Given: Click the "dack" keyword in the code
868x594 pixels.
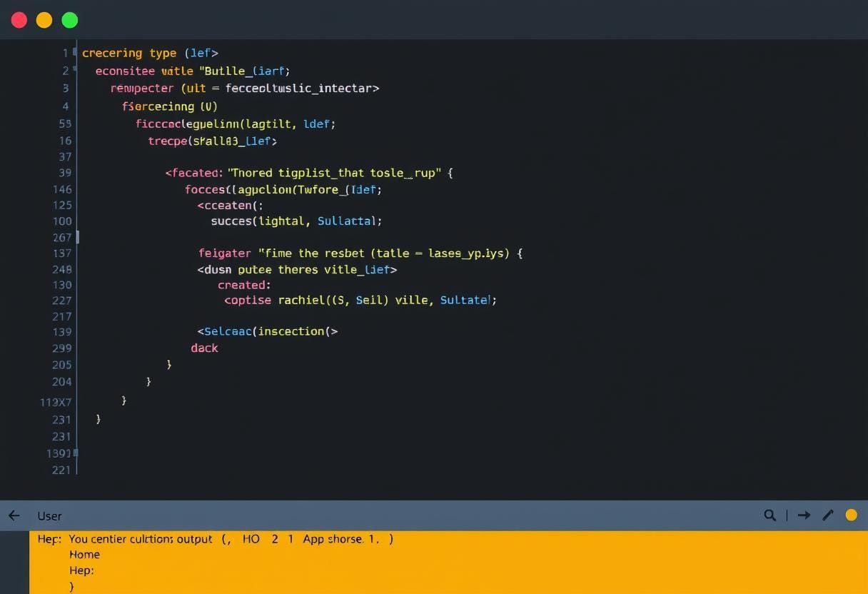Looking at the screenshot, I should click(x=204, y=348).
